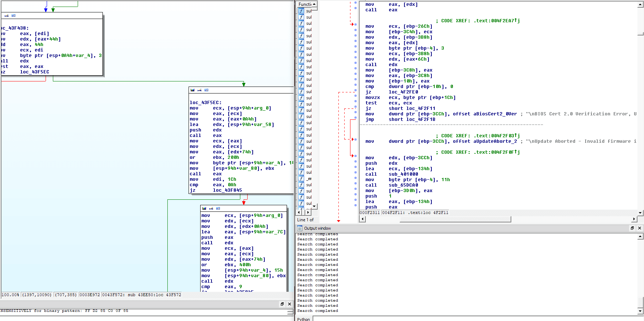Click set node color icon on loc_43F5EC block

click(193, 90)
